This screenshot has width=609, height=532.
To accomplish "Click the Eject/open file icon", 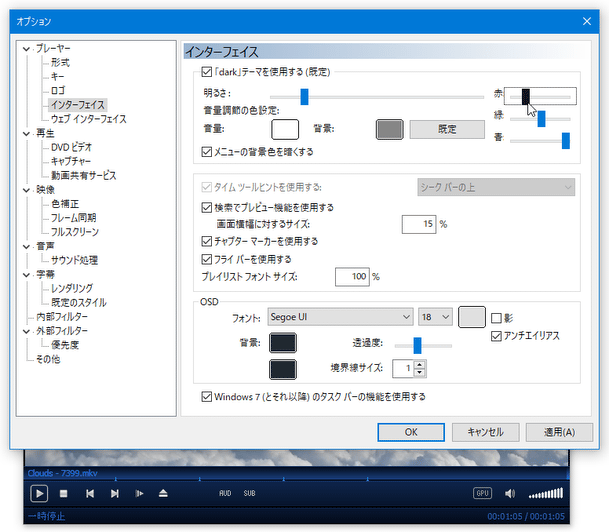I will [164, 493].
